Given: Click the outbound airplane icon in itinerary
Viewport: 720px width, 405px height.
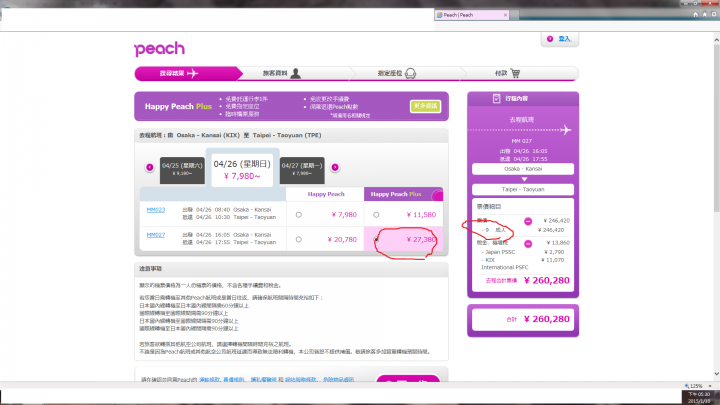Looking at the screenshot, I should point(566,130).
